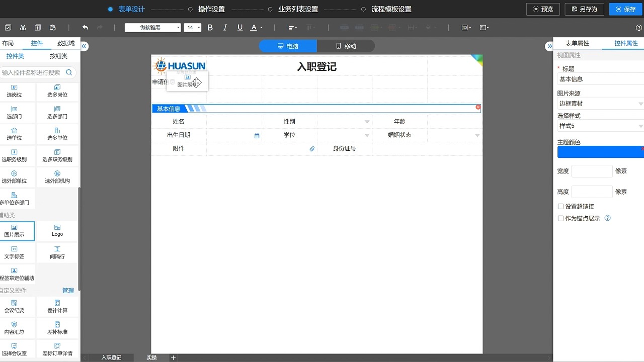
Task: Go to 业务列表设置 step
Action: pos(298,9)
